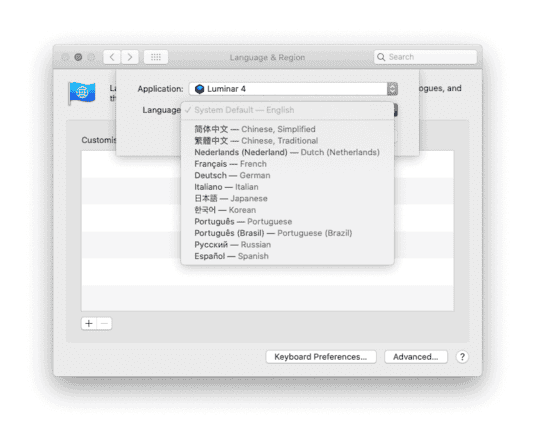Viewport: 550px width, 434px height.
Task: Show all preferences grid icon
Action: point(156,57)
